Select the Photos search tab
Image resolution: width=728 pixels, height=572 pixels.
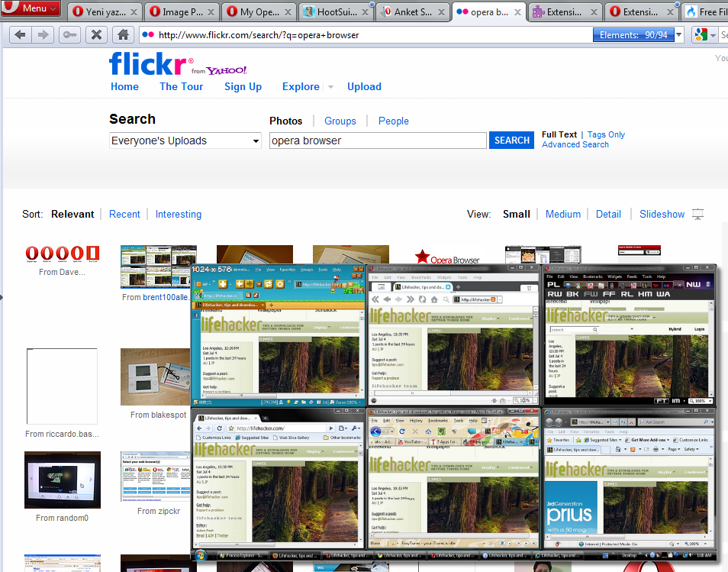[285, 121]
